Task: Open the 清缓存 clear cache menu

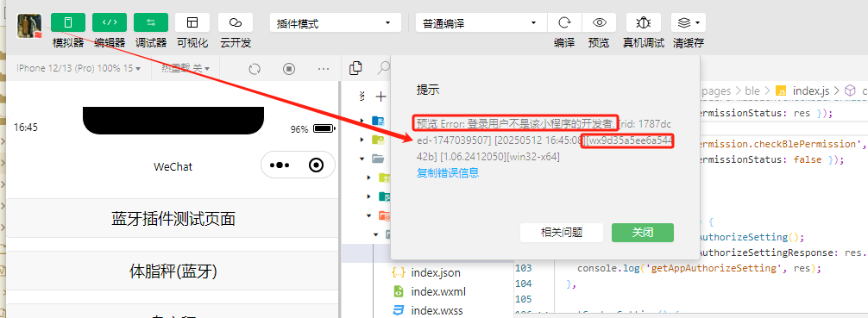Action: 688,22
